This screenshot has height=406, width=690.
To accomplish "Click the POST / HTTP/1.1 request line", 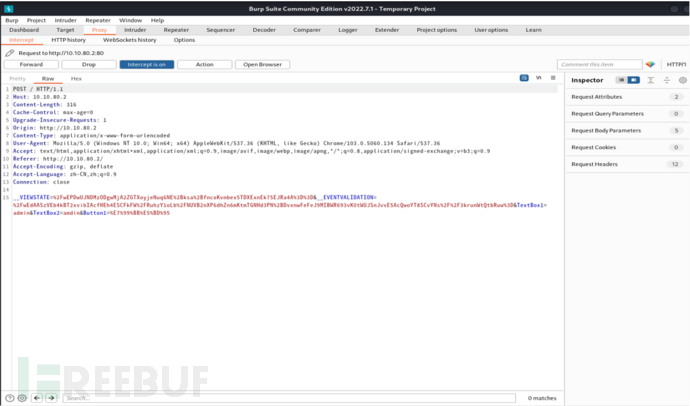I will (38, 89).
